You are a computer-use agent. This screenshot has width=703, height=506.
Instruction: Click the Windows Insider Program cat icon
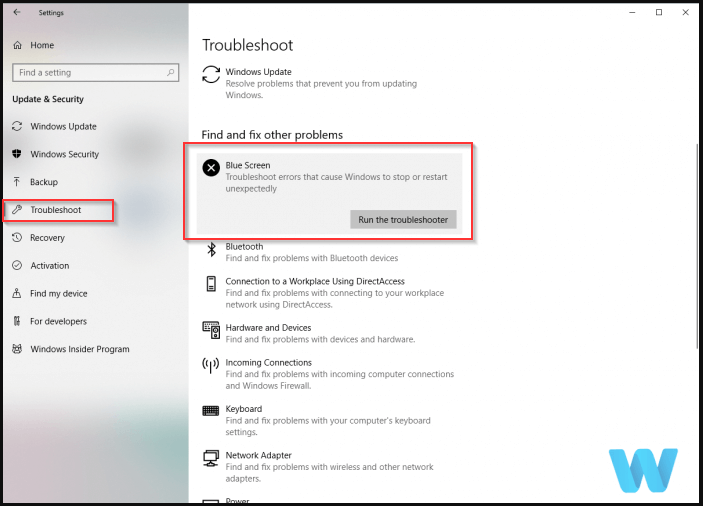pos(17,349)
